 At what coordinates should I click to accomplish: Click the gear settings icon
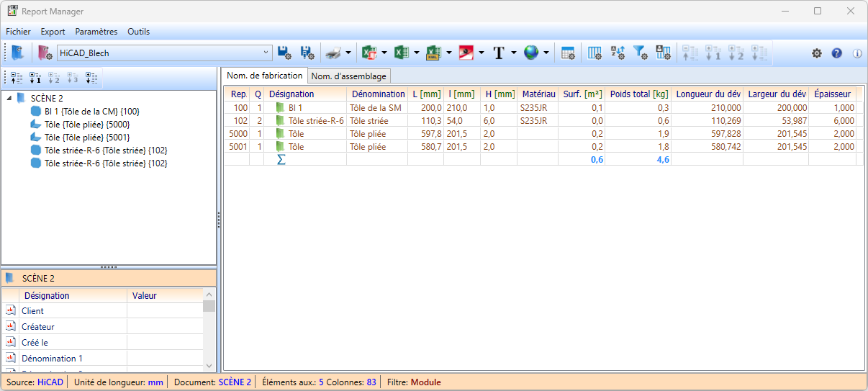click(x=817, y=53)
